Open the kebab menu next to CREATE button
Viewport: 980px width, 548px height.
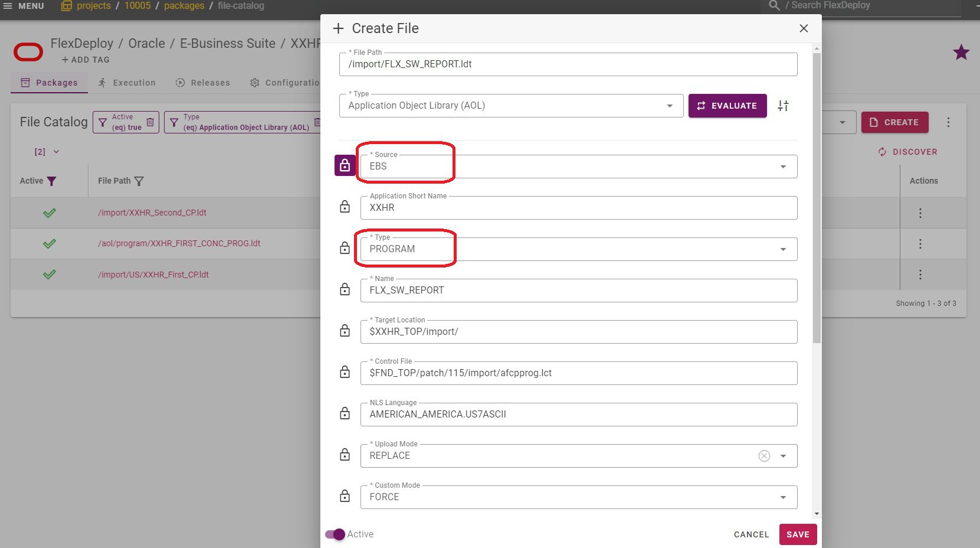pos(949,122)
